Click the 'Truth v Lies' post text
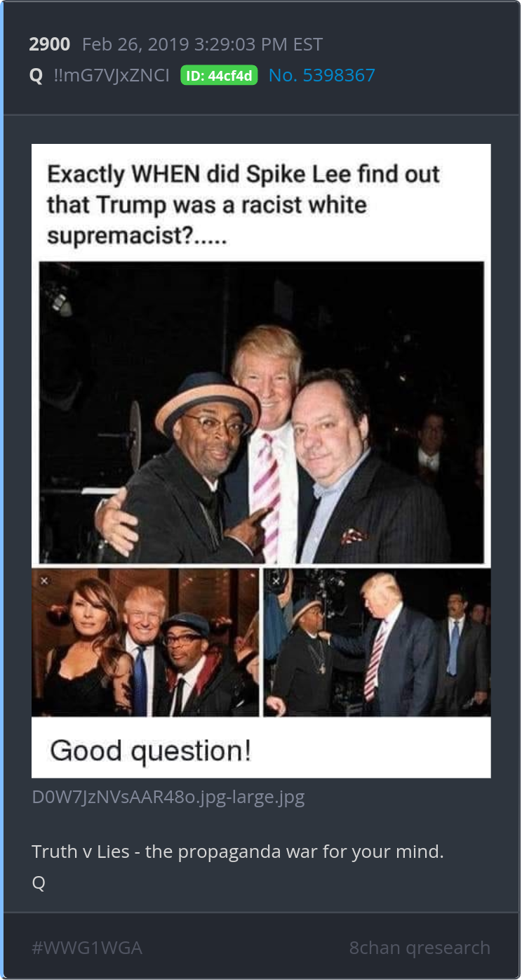The height and width of the screenshot is (980, 522). tap(238, 852)
